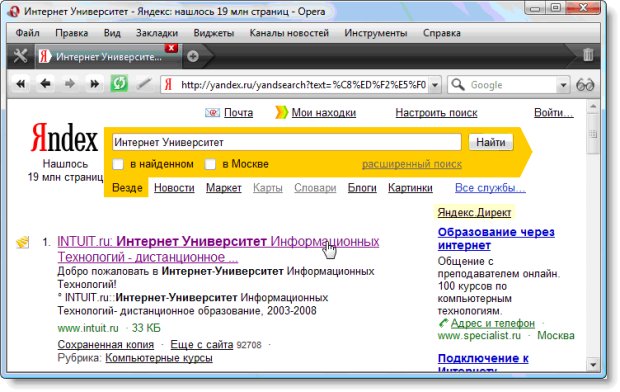
Task: Click the Найти button
Action: tap(491, 142)
